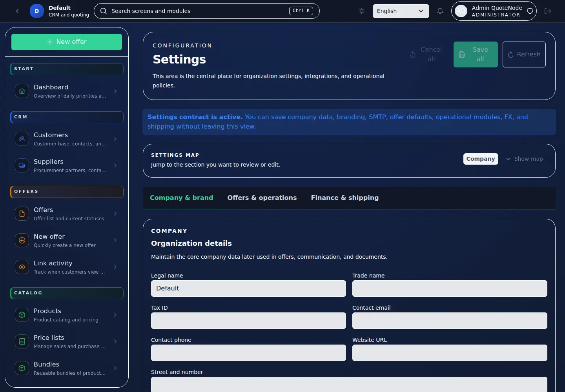Open Dashboard via its home icon

coord(22,91)
